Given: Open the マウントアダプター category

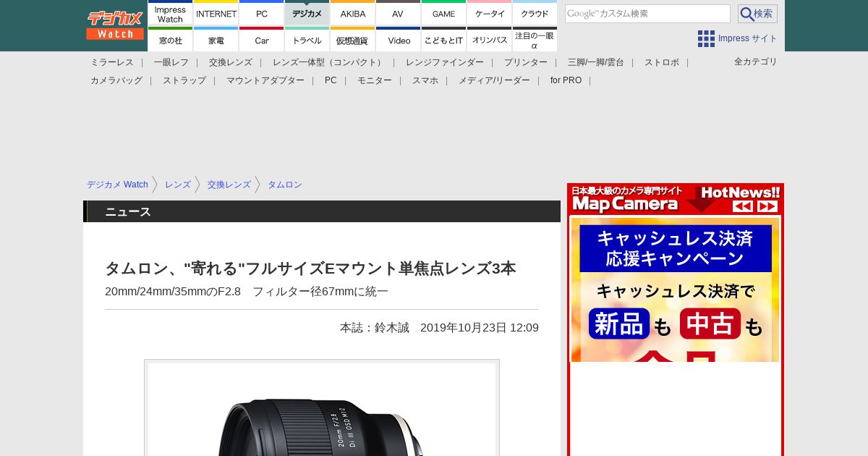Looking at the screenshot, I should pos(265,80).
